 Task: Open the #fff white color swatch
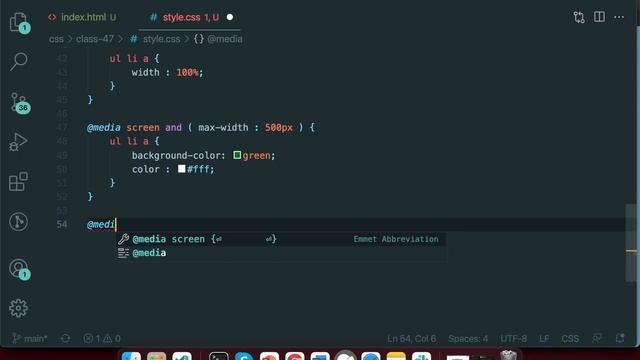tap(182, 169)
